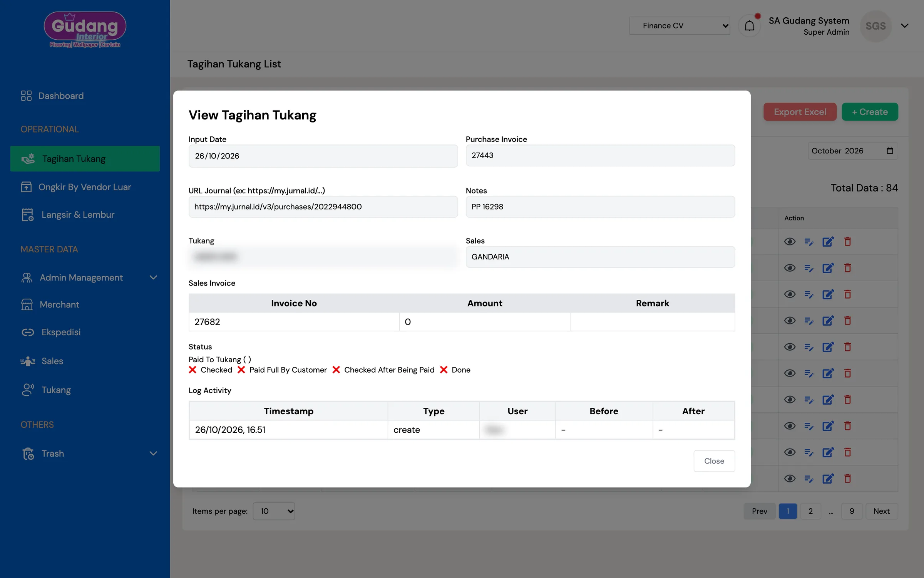Click the URL Journal field
Image resolution: width=924 pixels, height=578 pixels.
(323, 207)
